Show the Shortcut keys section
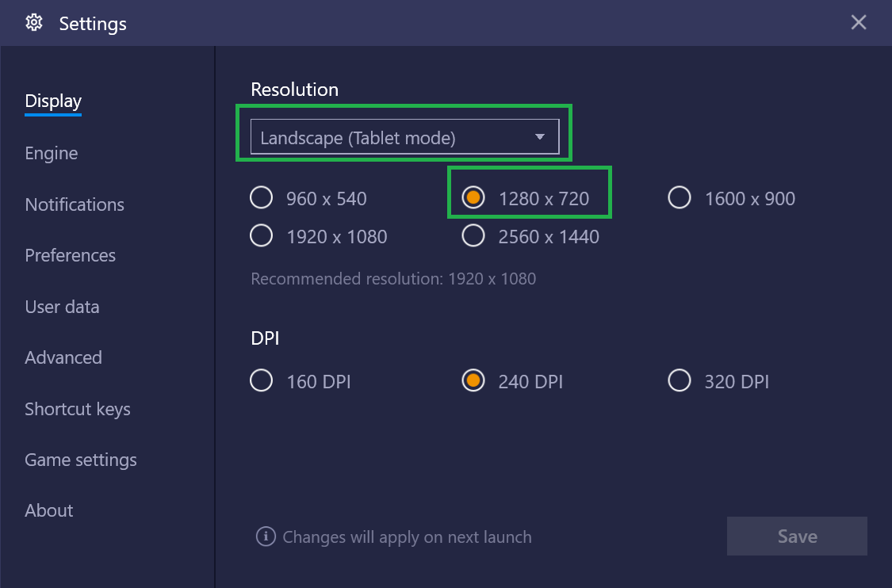Viewport: 892px width, 588px height. click(78, 409)
